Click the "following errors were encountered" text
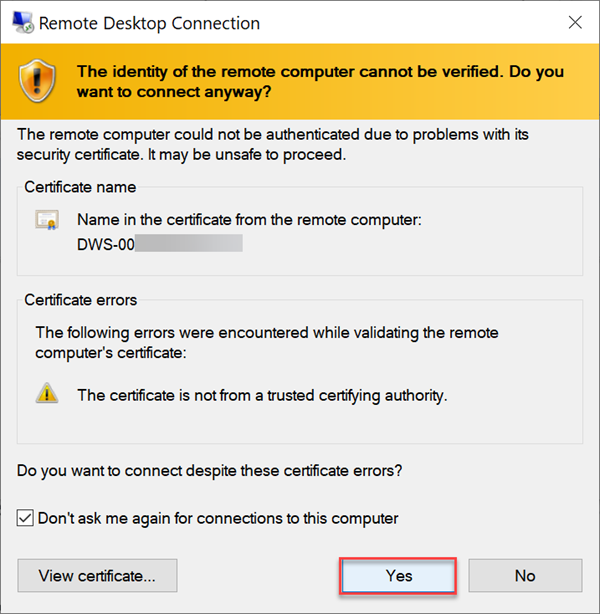 tap(266, 342)
